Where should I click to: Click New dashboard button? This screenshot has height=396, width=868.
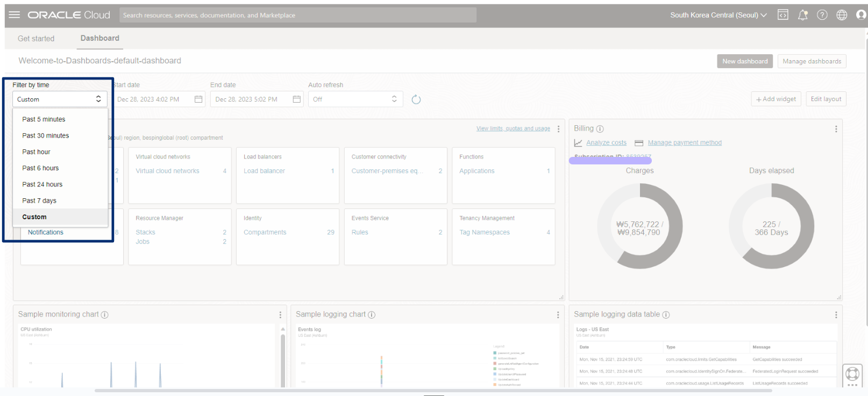745,61
